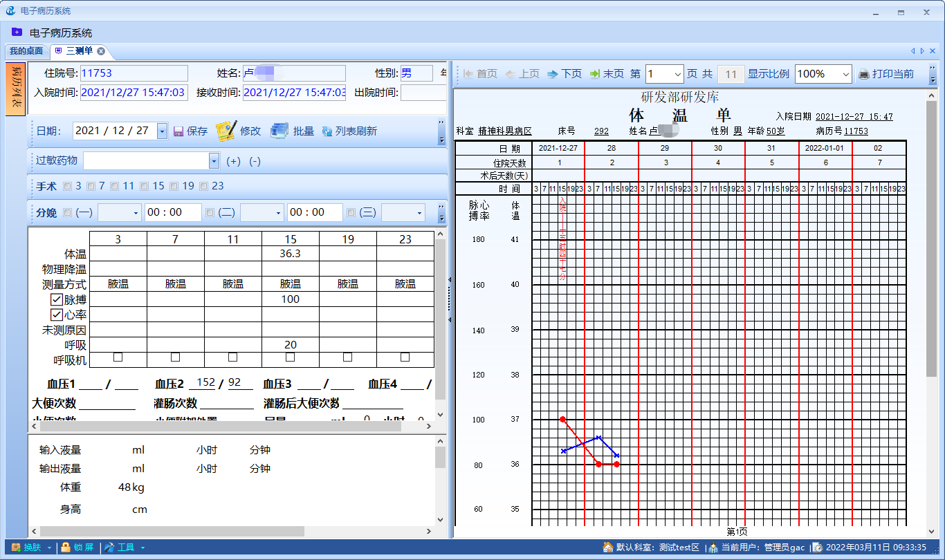
Task: Click the (+) add allergy drug button
Action: pos(233,161)
